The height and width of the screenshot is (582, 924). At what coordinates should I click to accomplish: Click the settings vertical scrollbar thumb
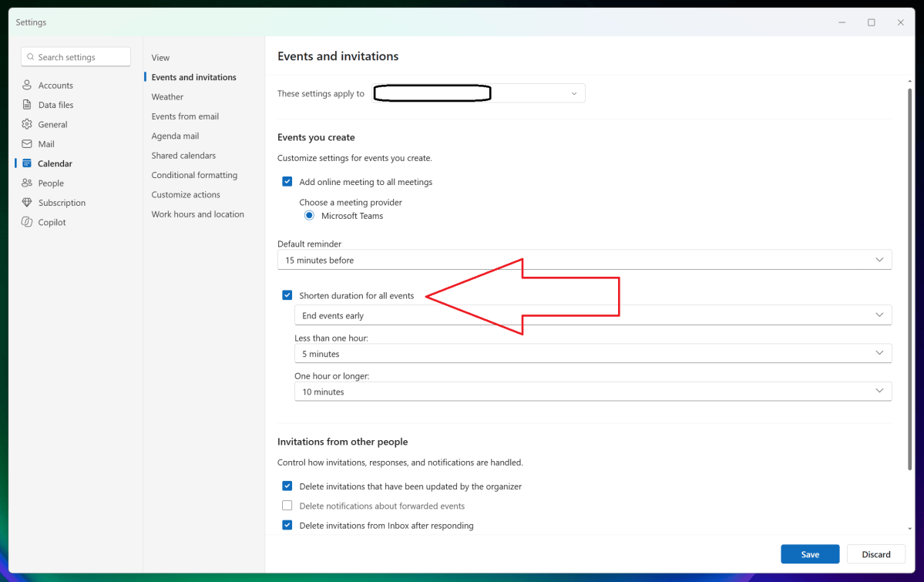pos(910,278)
